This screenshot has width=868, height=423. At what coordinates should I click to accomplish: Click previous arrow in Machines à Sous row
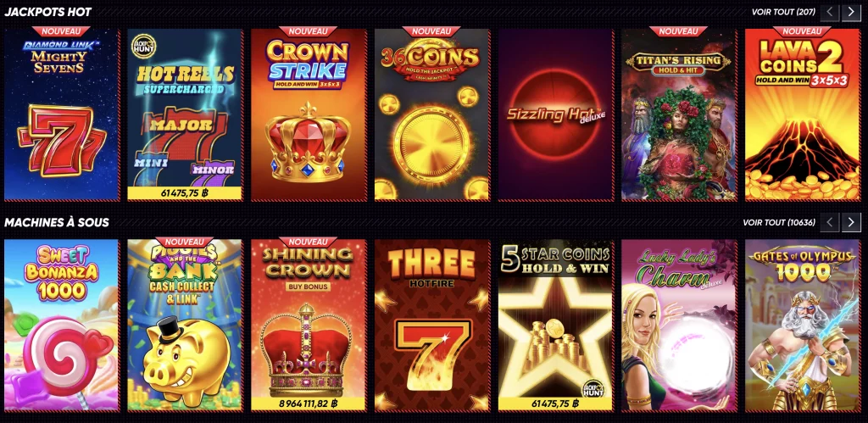point(830,223)
